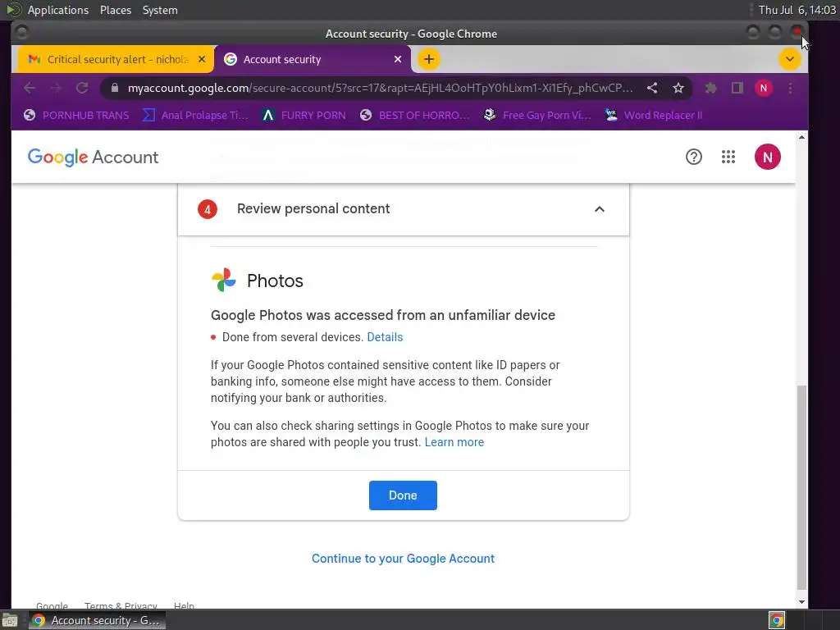Click the 'Google Photos was accessed from an unfamiliar device' heading
Viewport: 840px width, 630px height.
383,315
